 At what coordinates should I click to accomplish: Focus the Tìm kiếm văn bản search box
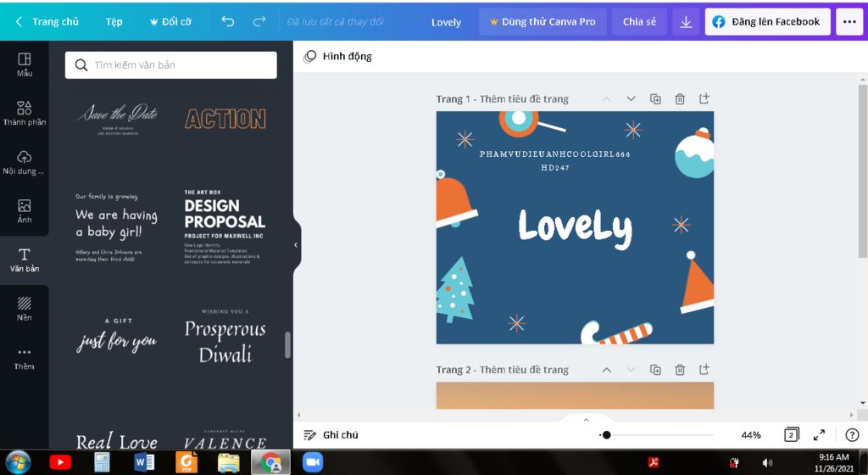coord(171,64)
